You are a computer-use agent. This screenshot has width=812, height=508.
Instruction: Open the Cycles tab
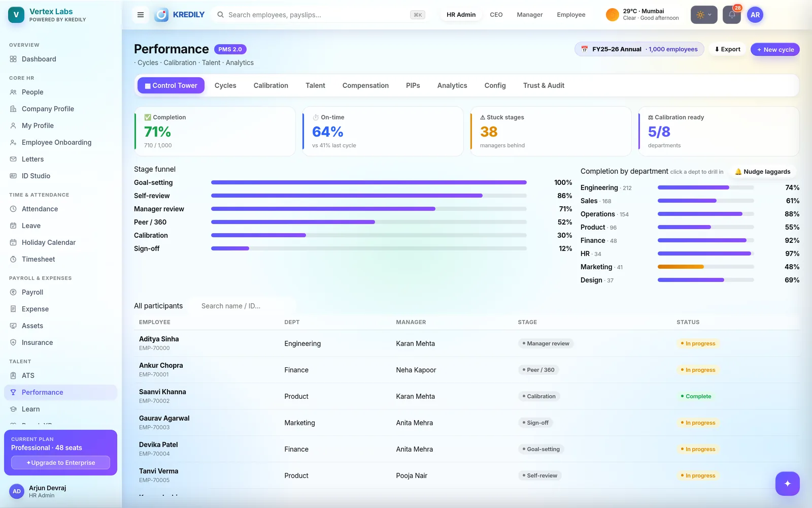point(225,85)
